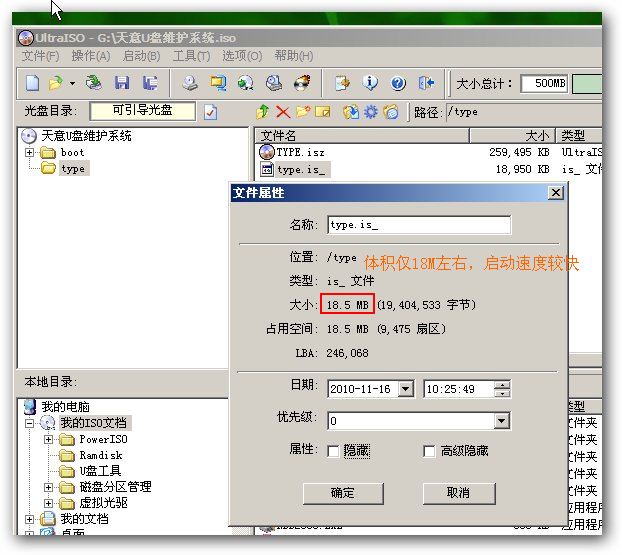Click the New Folder icon in path bar
This screenshot has width=622, height=555.
tap(303, 112)
